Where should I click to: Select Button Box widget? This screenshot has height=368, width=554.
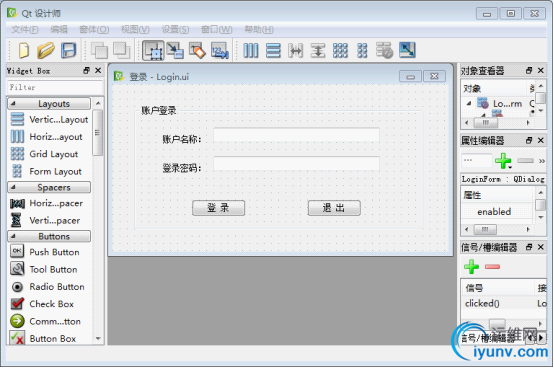click(43, 338)
